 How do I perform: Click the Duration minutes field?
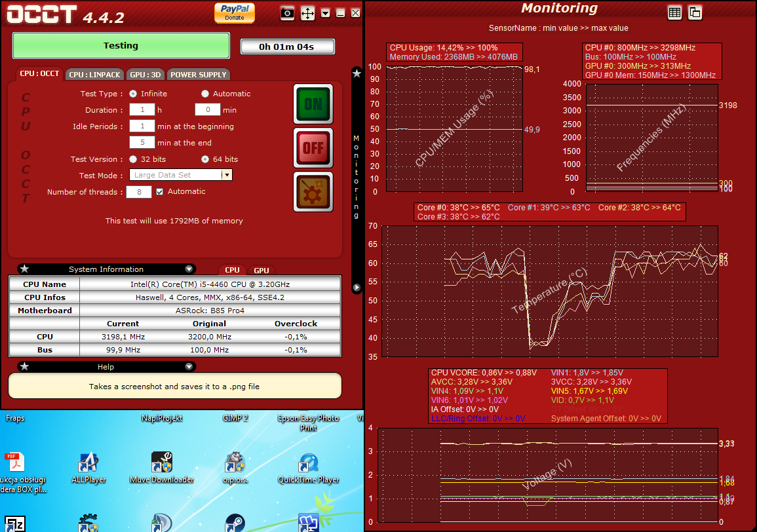click(x=208, y=110)
